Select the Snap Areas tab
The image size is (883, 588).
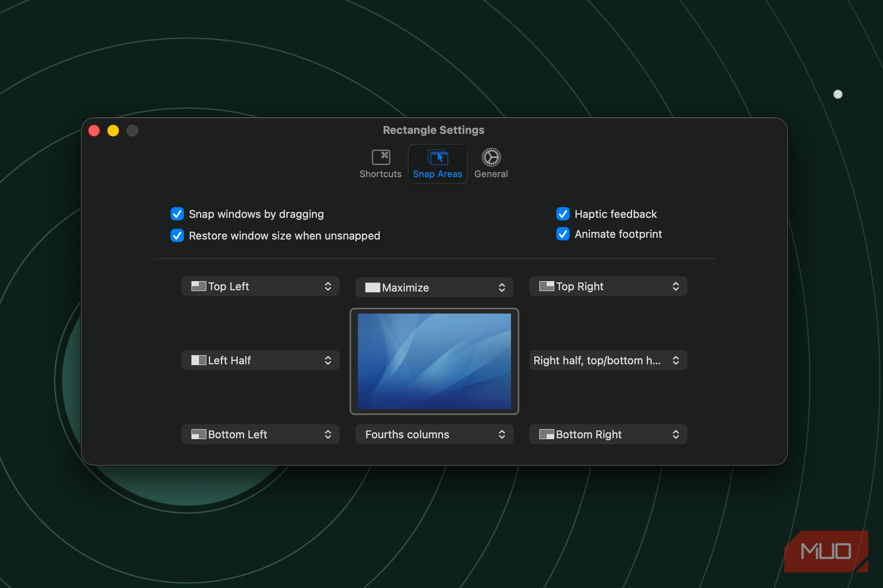pyautogui.click(x=437, y=164)
